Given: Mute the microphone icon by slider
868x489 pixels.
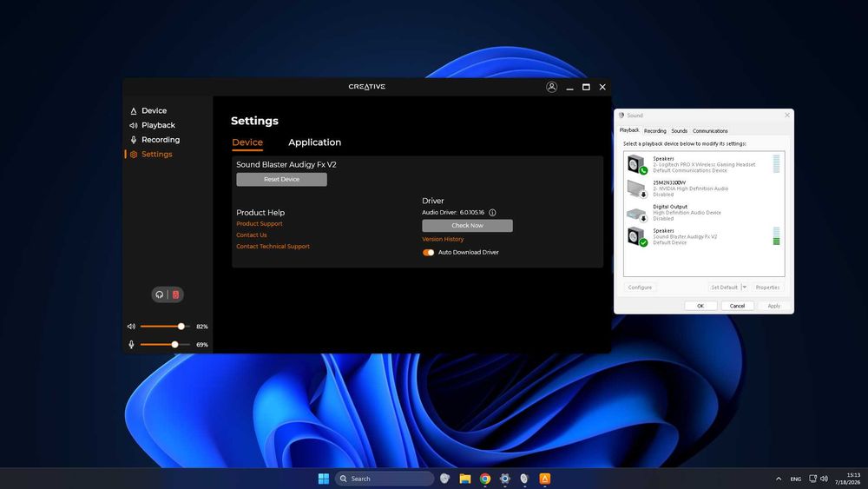Looking at the screenshot, I should coord(131,345).
